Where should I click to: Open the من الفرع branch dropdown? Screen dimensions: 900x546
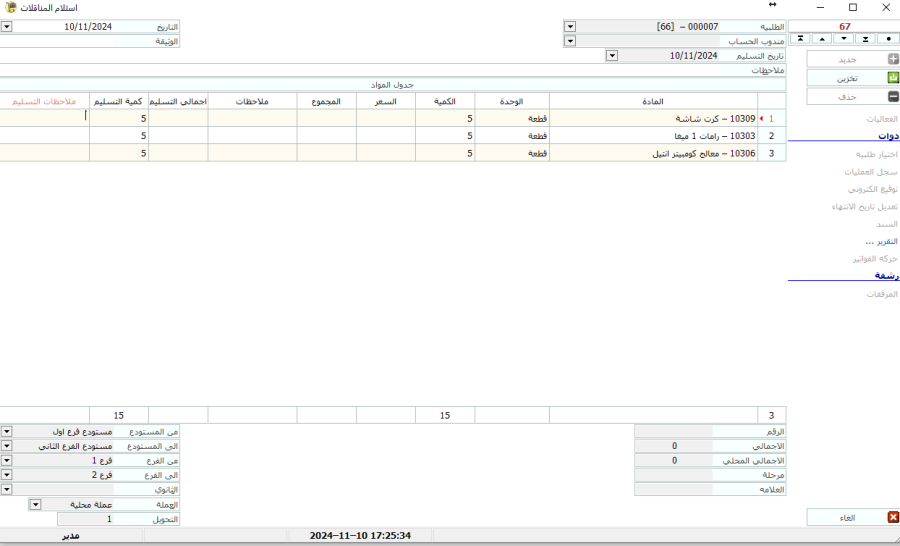pos(6,460)
